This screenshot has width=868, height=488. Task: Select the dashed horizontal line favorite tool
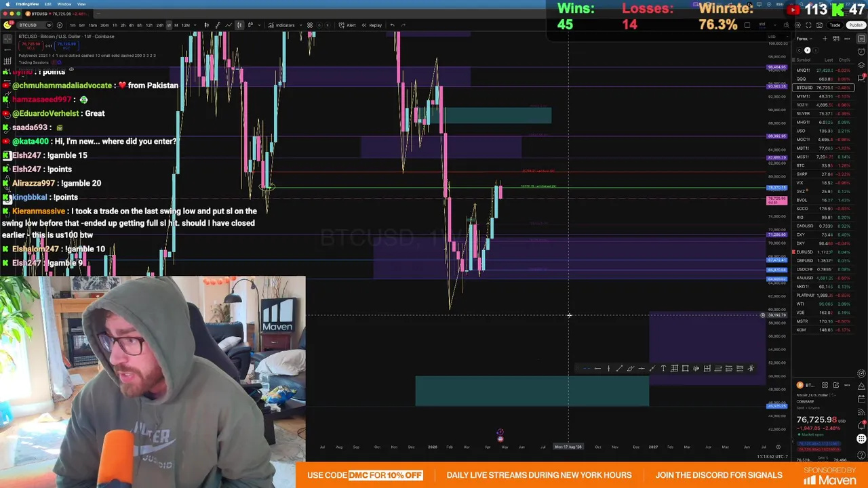587,369
